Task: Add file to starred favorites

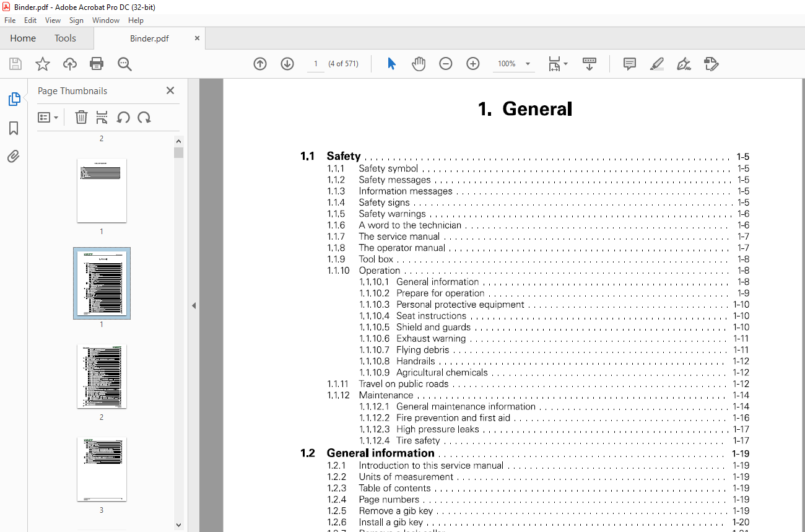Action: click(x=42, y=64)
